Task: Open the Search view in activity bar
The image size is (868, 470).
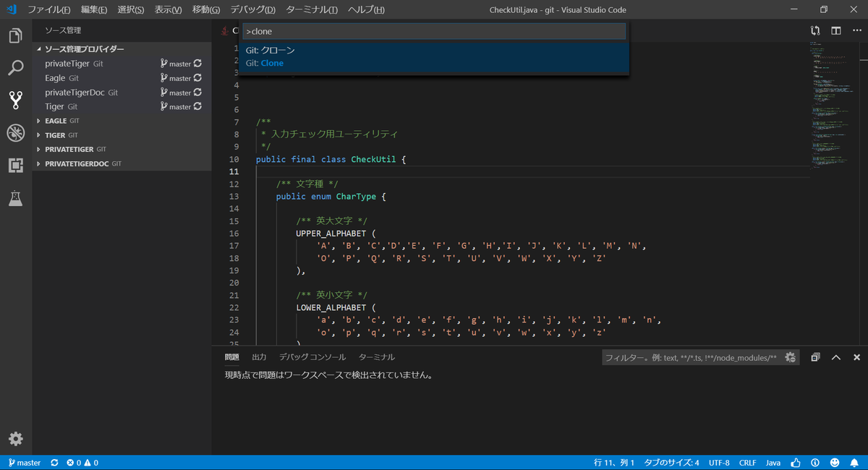Action: 15,68
